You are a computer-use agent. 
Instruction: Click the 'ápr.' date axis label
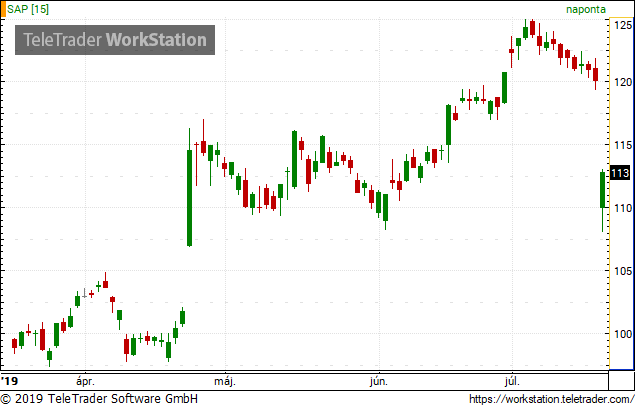pos(85,381)
